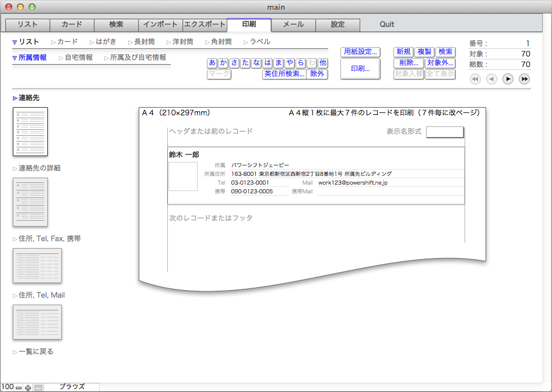Toggle the status toolbar icon
The height and width of the screenshot is (392, 552).
coord(38,387)
